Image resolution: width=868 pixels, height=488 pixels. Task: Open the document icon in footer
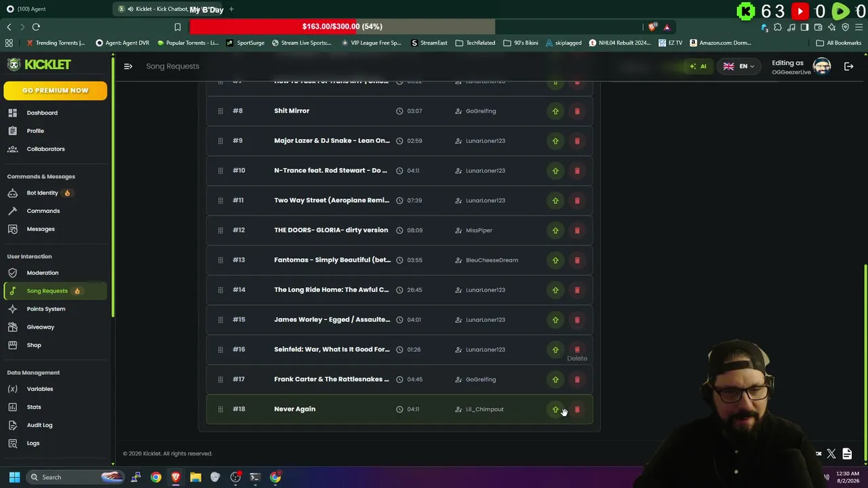click(847, 453)
